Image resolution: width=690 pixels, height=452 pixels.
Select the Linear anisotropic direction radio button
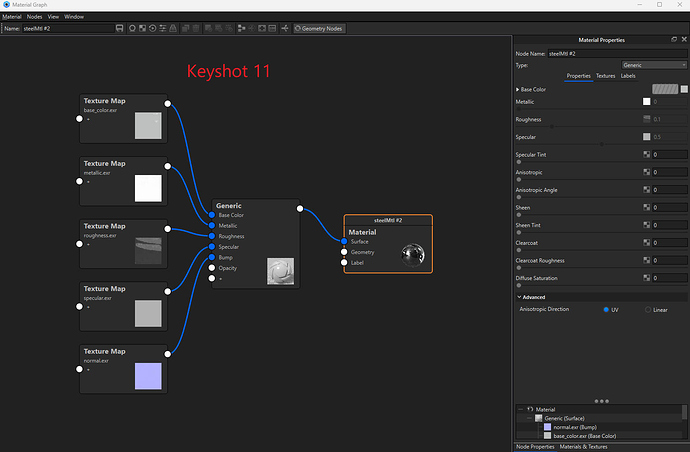(x=648, y=310)
